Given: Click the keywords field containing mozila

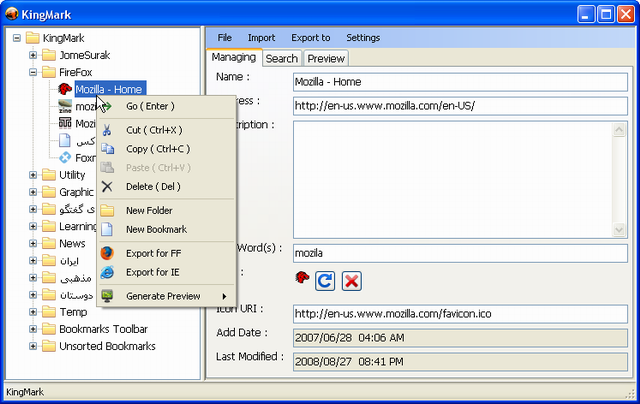Looking at the screenshot, I should (x=460, y=253).
